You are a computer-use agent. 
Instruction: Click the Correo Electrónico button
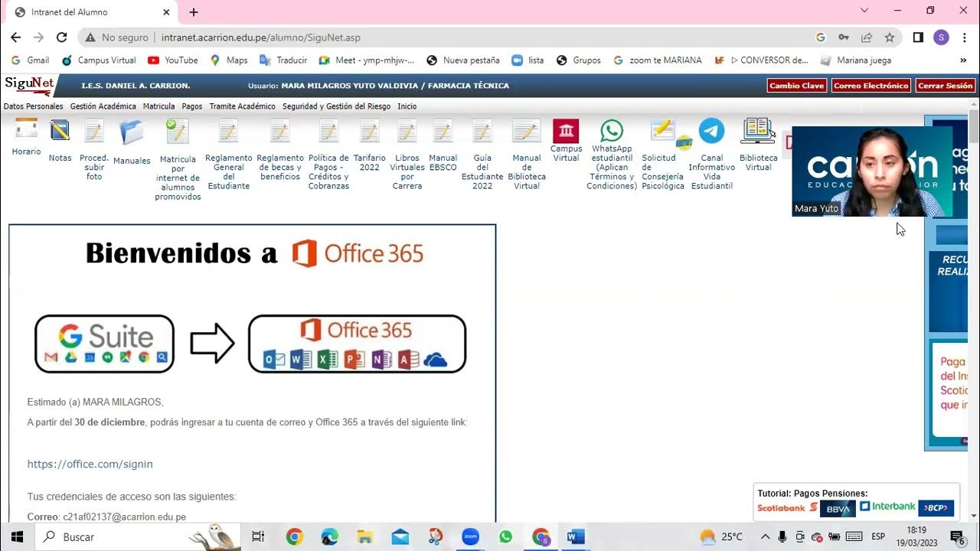(x=871, y=86)
